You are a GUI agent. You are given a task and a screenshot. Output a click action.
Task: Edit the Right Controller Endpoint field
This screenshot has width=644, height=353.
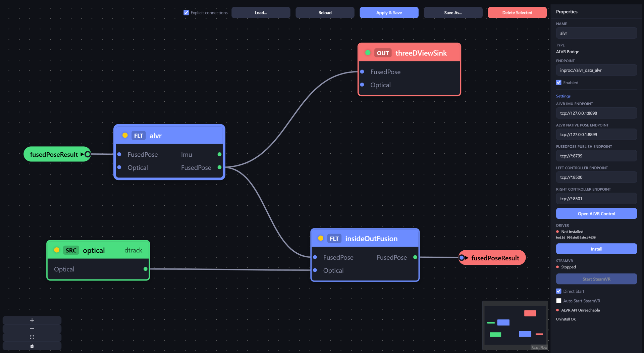coord(596,199)
